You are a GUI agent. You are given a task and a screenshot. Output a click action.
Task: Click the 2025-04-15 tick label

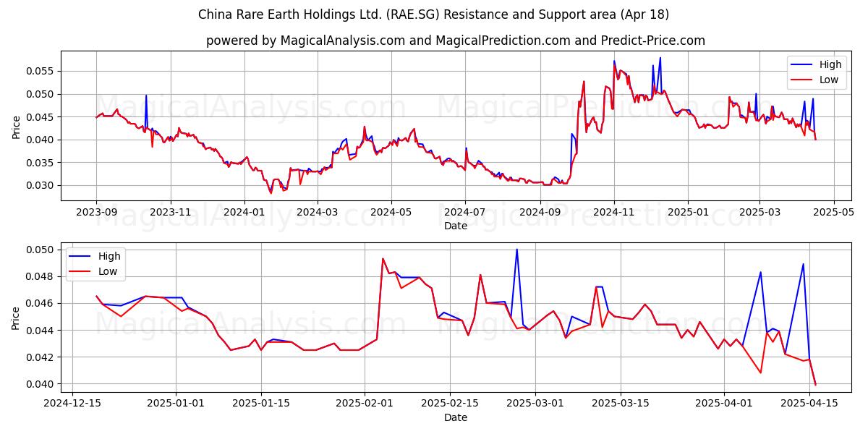point(809,404)
